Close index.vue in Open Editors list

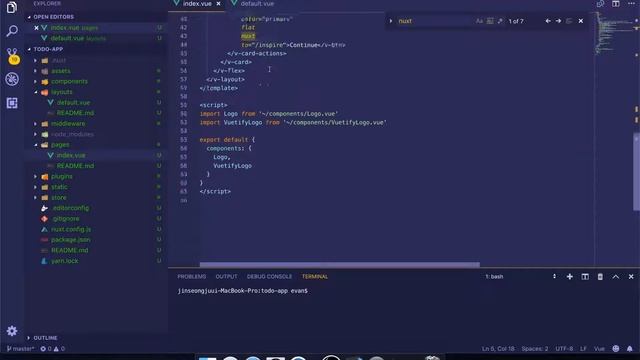coord(36,28)
